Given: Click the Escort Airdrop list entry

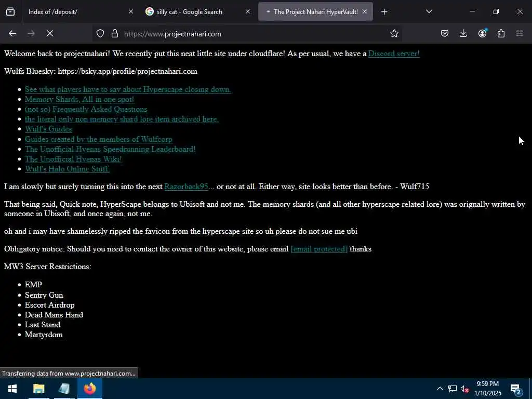Looking at the screenshot, I should (49, 305).
